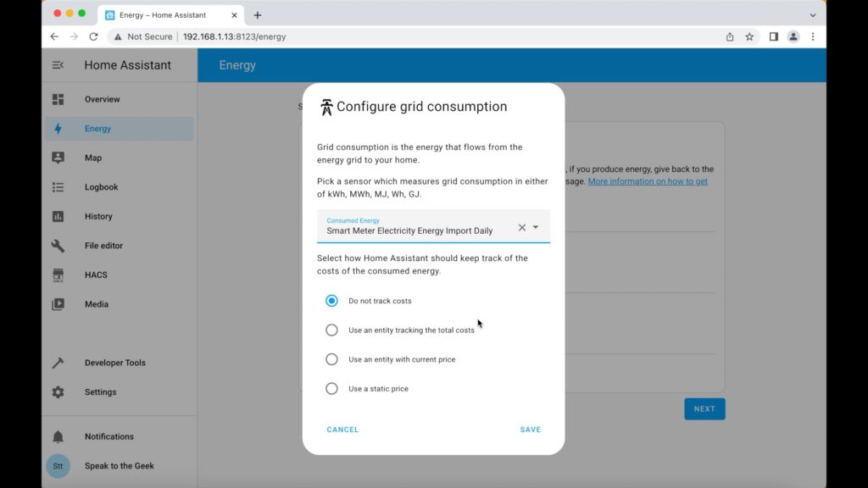Click the NEXT button
This screenshot has height=488, width=868.
tap(704, 409)
